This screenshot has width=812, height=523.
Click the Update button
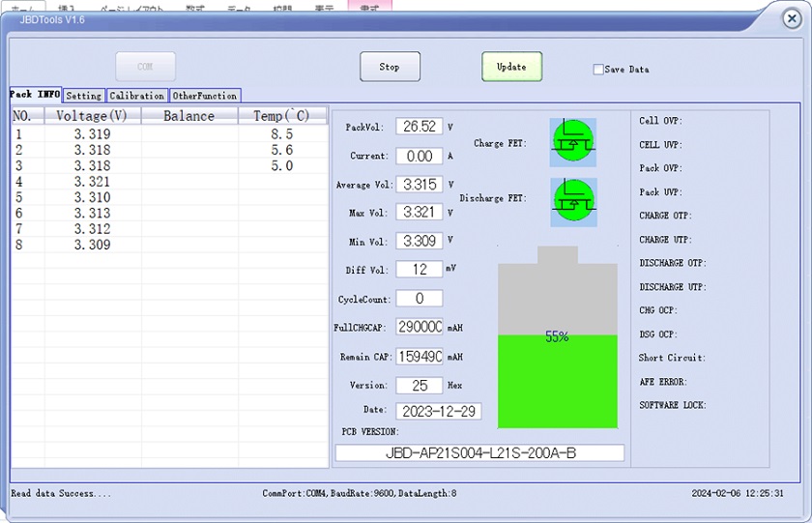coord(511,67)
